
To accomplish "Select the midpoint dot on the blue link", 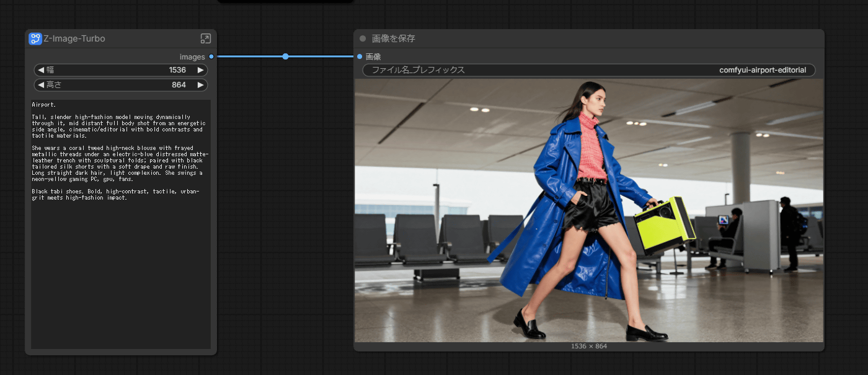I will (285, 56).
